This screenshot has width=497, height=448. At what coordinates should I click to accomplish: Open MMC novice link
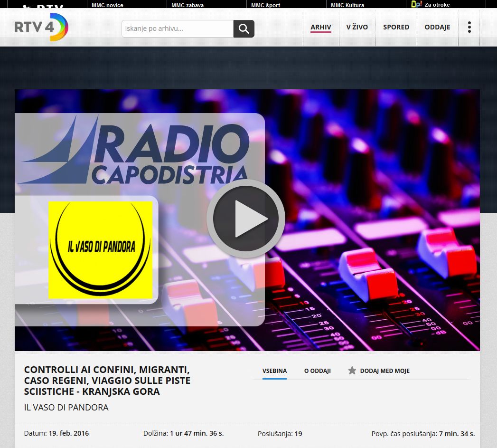(107, 5)
